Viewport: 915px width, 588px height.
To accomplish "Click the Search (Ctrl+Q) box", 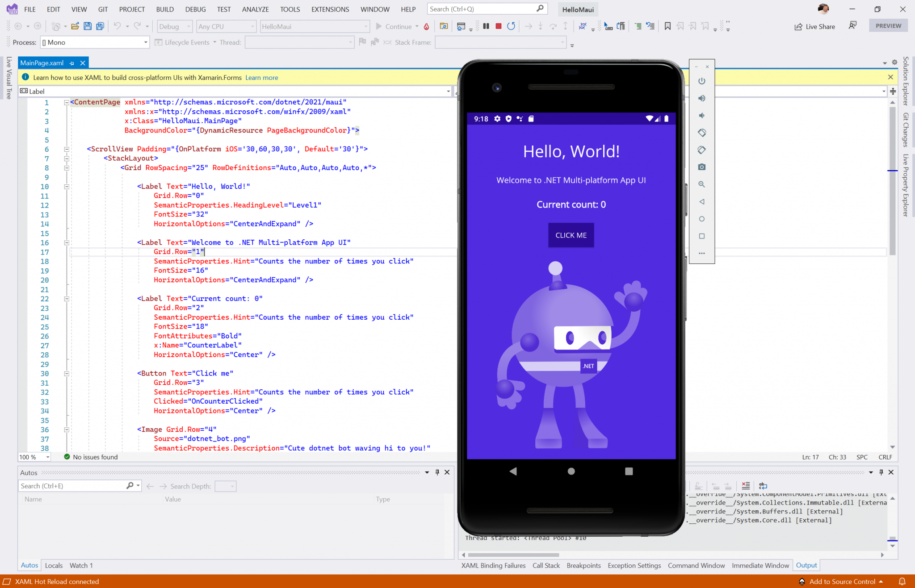I will (487, 8).
